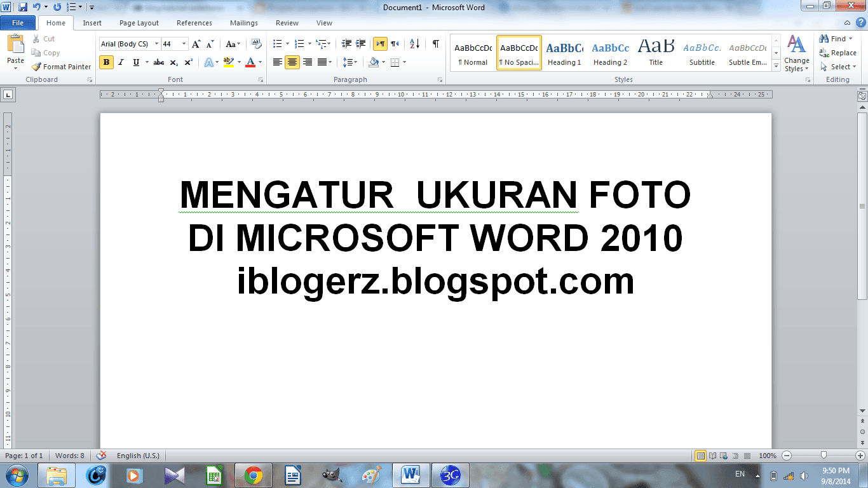Click the Paste clipboard icon
Viewport: 868px width, 488px height.
[15, 44]
